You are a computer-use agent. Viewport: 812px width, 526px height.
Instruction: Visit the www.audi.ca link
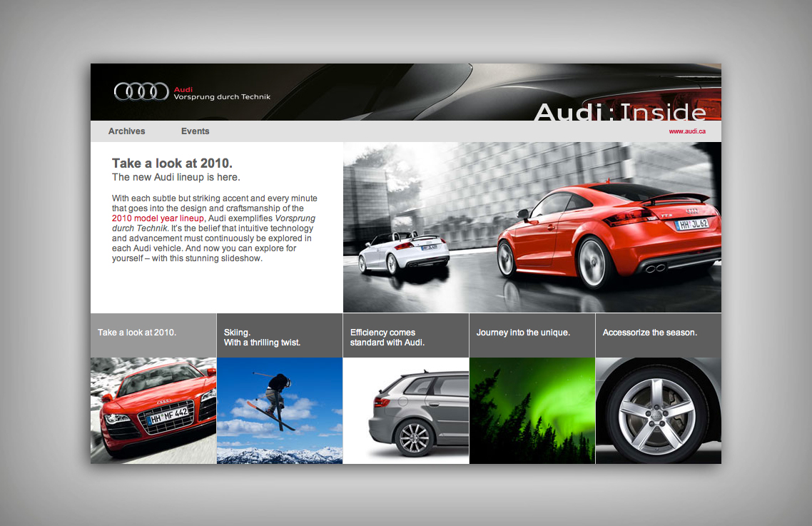pyautogui.click(x=687, y=131)
